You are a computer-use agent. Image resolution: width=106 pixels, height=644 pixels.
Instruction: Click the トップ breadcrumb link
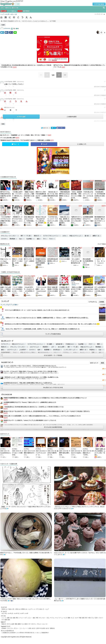coord(2,14)
